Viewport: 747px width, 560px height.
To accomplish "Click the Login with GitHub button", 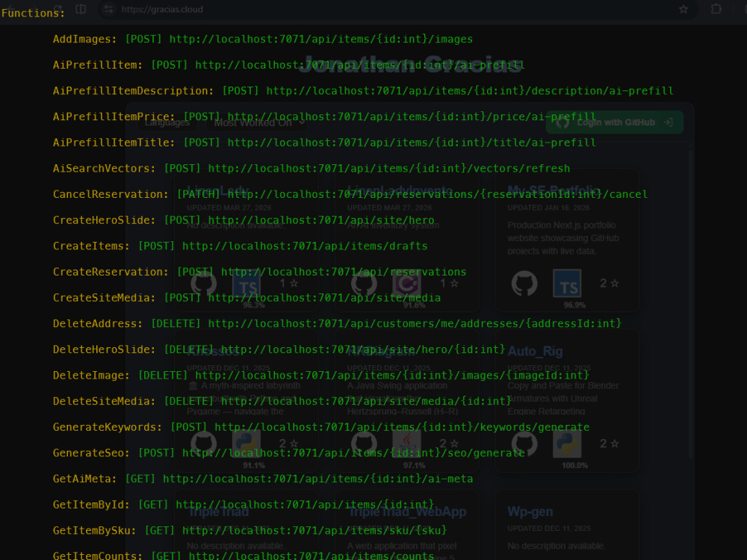I will click(615, 122).
